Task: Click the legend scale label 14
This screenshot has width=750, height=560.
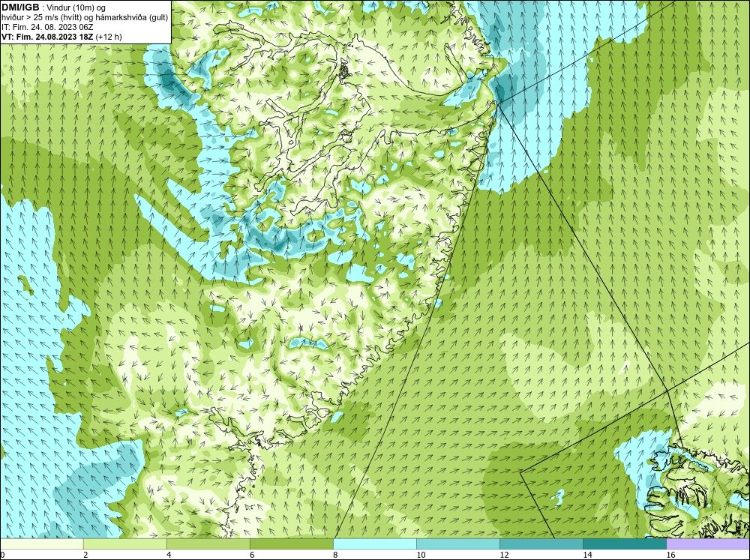Action: tap(587, 555)
